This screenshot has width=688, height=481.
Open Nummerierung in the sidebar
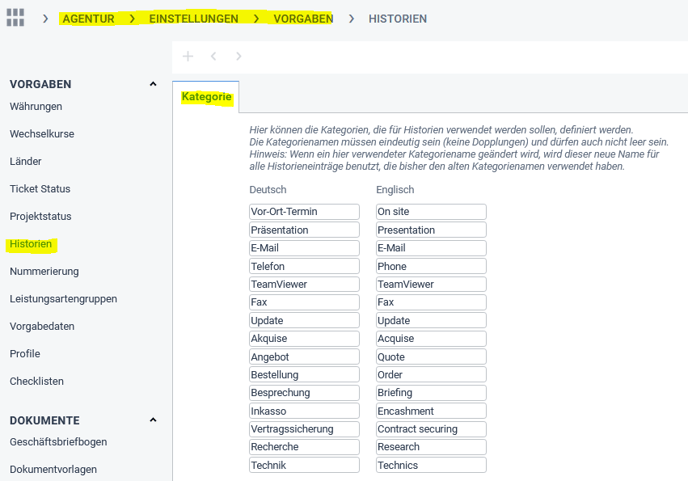click(44, 271)
